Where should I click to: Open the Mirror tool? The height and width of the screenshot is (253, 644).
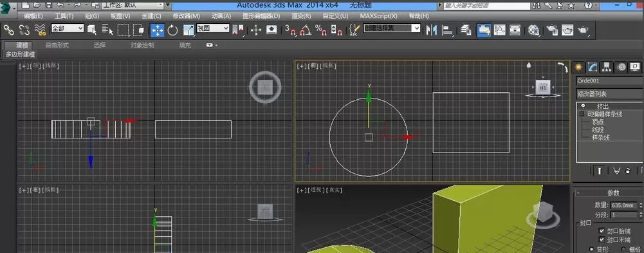pyautogui.click(x=431, y=30)
